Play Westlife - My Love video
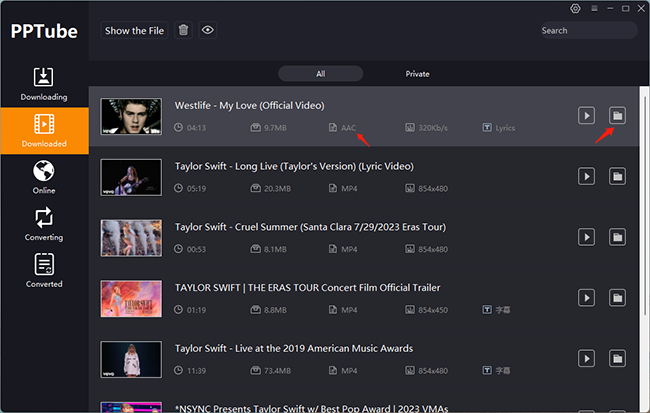This screenshot has width=650, height=413. pyautogui.click(x=586, y=115)
